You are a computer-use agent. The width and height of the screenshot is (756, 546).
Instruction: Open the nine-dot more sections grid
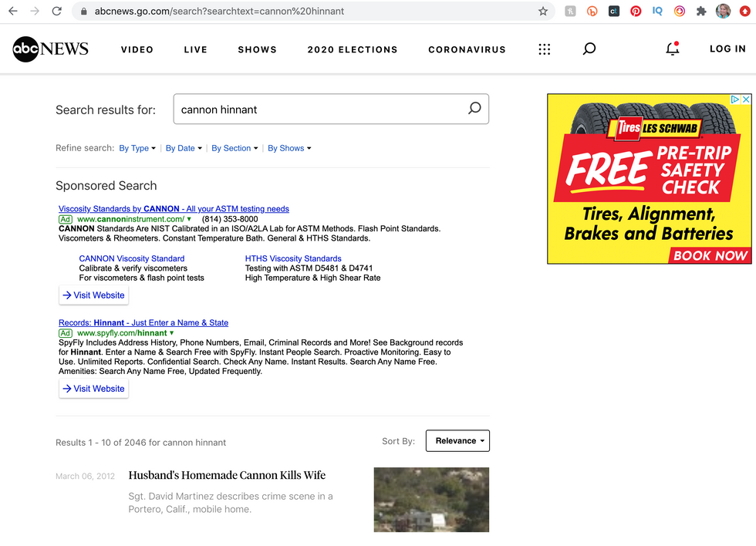544,49
